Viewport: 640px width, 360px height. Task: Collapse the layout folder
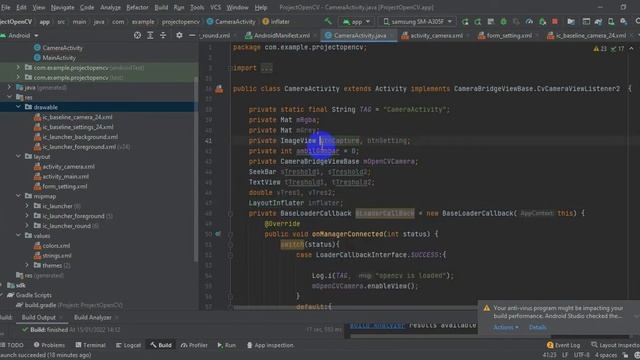tap(18, 156)
